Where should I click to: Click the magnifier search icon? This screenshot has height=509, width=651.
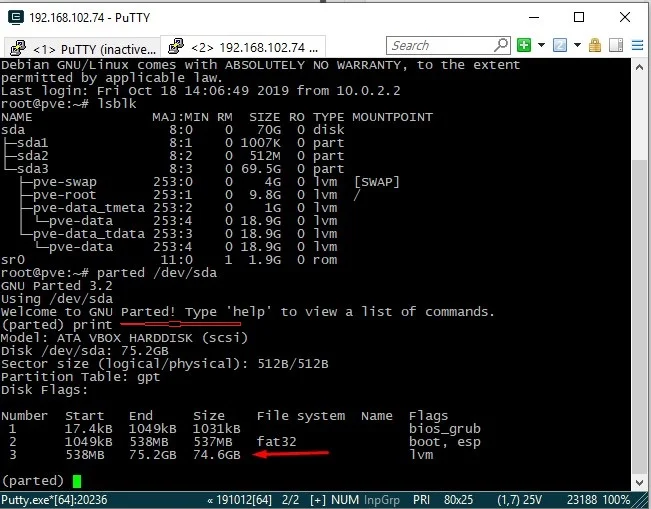[501, 45]
